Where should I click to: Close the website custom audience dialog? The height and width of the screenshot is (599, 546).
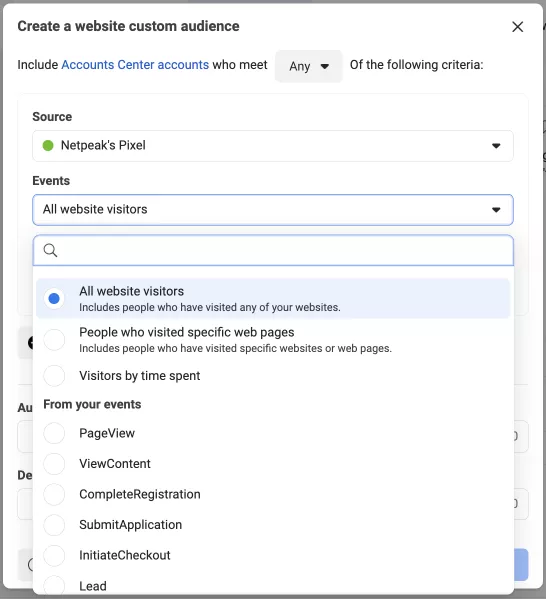coord(517,27)
